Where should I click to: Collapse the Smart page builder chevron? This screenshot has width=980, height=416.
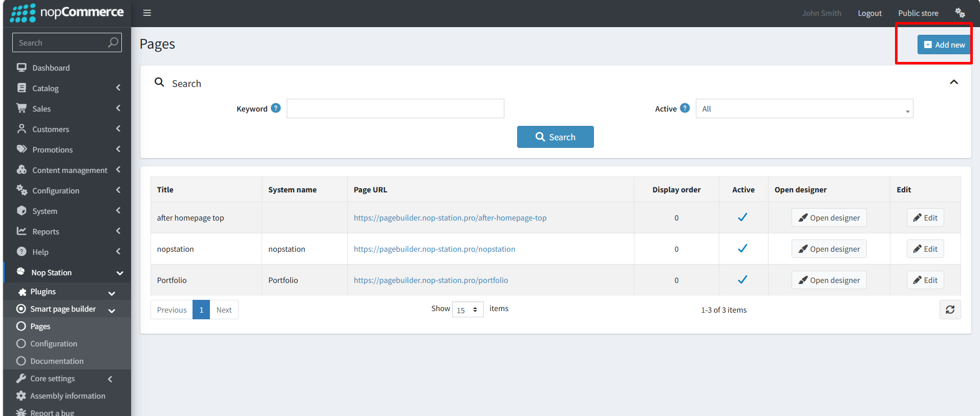click(x=112, y=310)
